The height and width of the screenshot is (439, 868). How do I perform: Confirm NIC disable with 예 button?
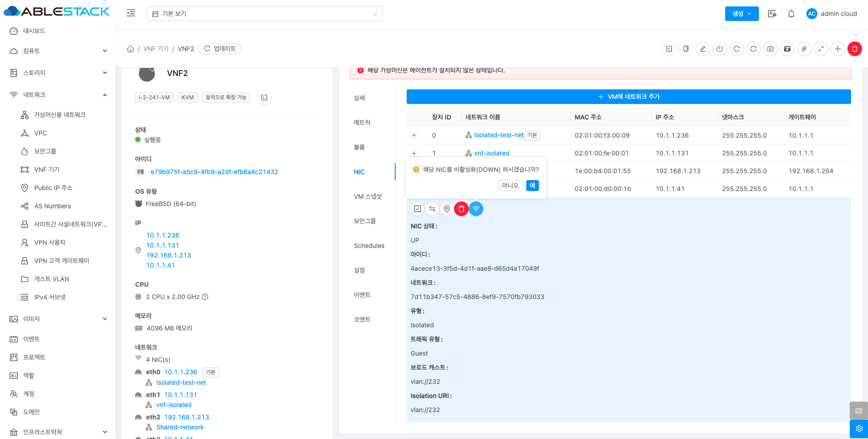(532, 186)
